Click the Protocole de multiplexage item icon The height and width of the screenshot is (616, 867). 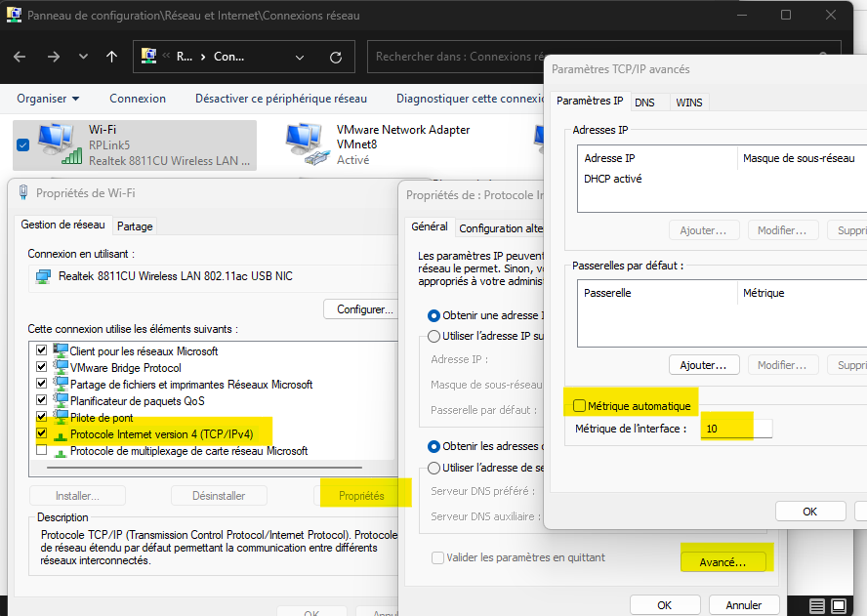(61, 452)
